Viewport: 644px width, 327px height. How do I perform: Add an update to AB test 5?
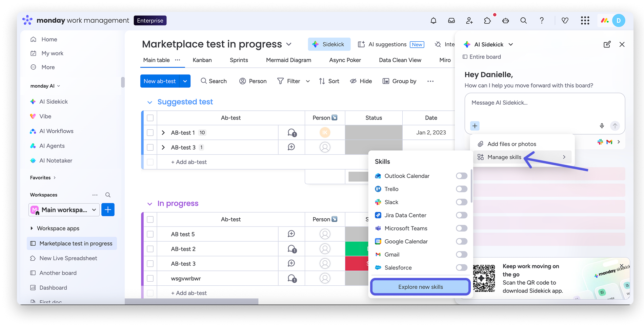coord(291,234)
